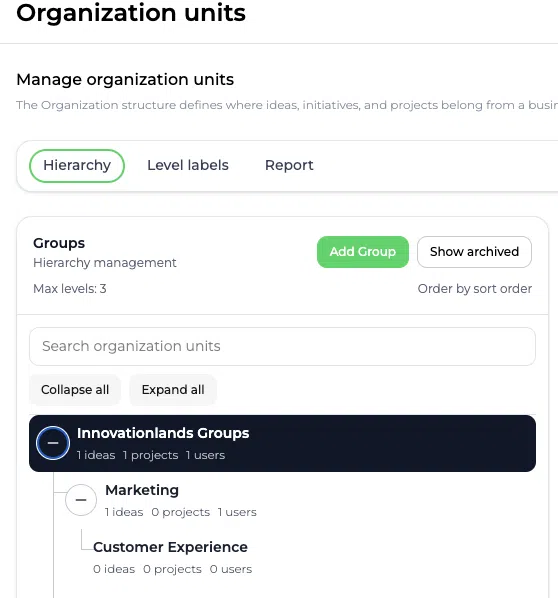The width and height of the screenshot is (558, 598).
Task: Click the Hierarchy management subtitle
Action: [x=105, y=263]
